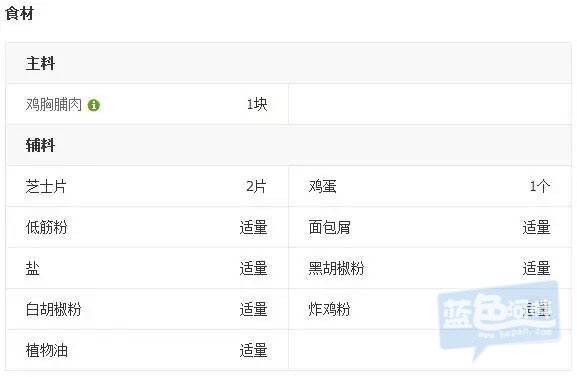Click the 白胡椒粉 ingredient name
Viewport: 577px width, 377px height.
(53, 309)
